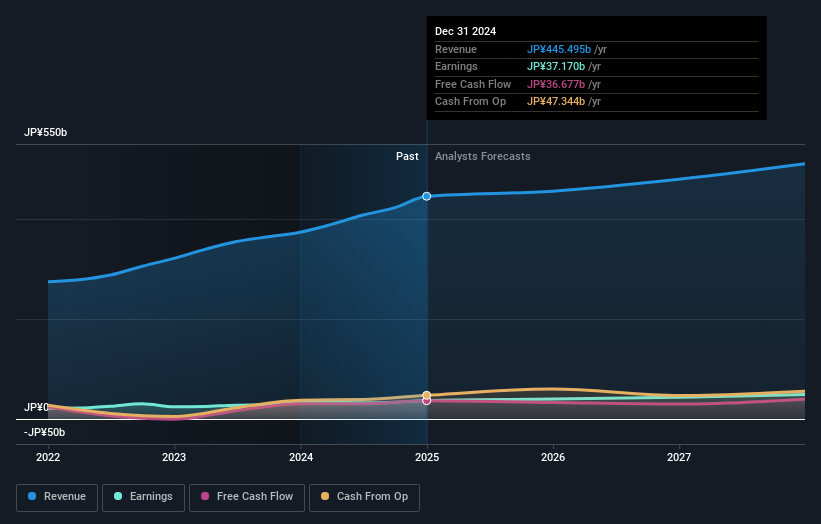This screenshot has width=821, height=524.
Task: Click the Dec 31 2024 tooltip date
Action: 465,31
